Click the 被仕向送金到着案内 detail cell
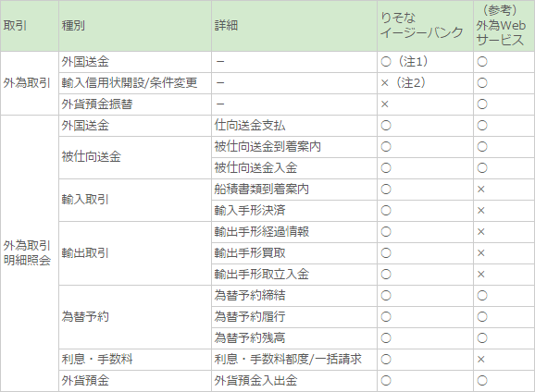The width and height of the screenshot is (535, 392). pyautogui.click(x=294, y=147)
